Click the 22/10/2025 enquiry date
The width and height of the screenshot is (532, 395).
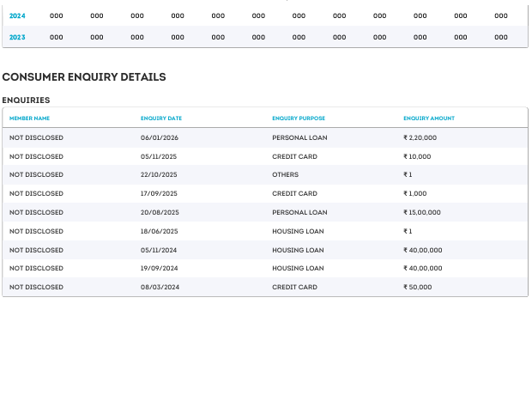click(x=159, y=175)
